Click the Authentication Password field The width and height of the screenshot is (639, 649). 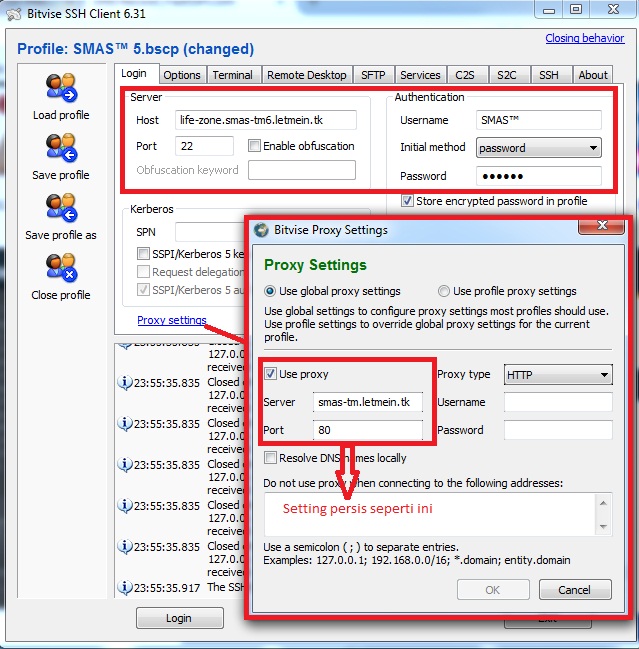(538, 176)
